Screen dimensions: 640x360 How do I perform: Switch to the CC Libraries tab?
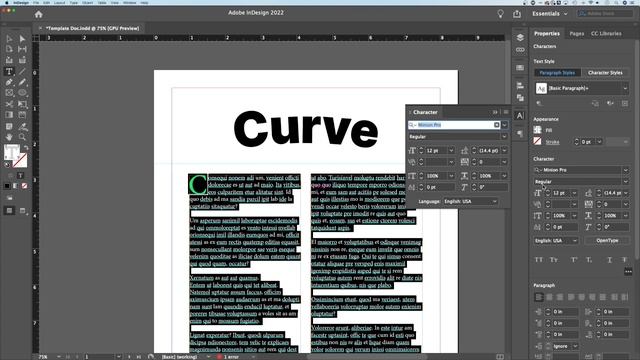(x=606, y=33)
